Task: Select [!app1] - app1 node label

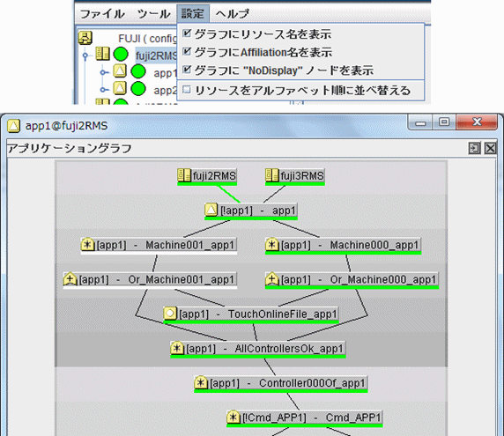Action: [258, 211]
